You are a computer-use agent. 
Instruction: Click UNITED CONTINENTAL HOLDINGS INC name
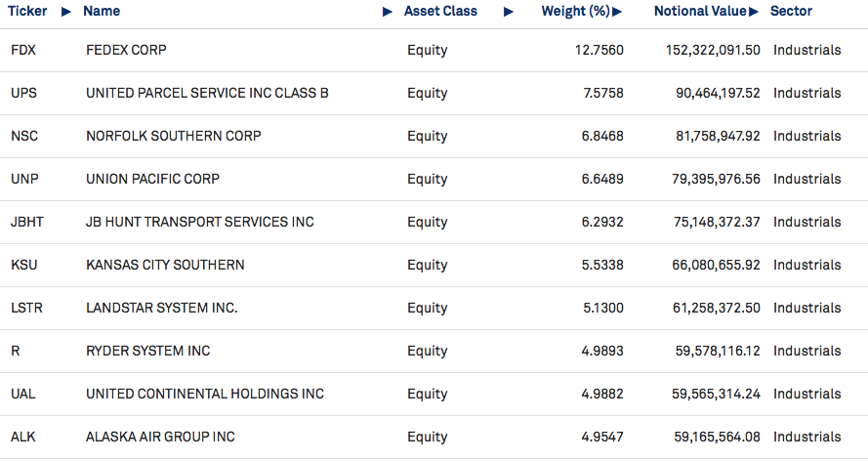click(x=205, y=394)
